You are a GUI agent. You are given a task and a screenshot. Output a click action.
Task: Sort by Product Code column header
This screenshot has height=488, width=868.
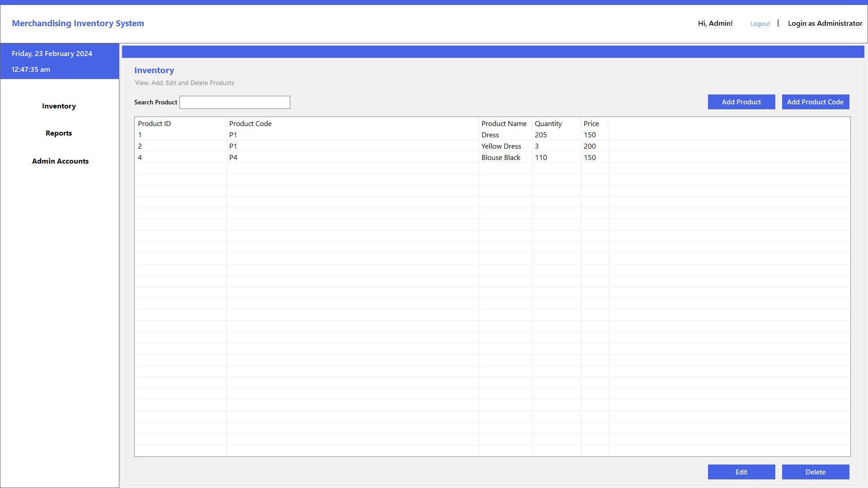click(x=352, y=123)
